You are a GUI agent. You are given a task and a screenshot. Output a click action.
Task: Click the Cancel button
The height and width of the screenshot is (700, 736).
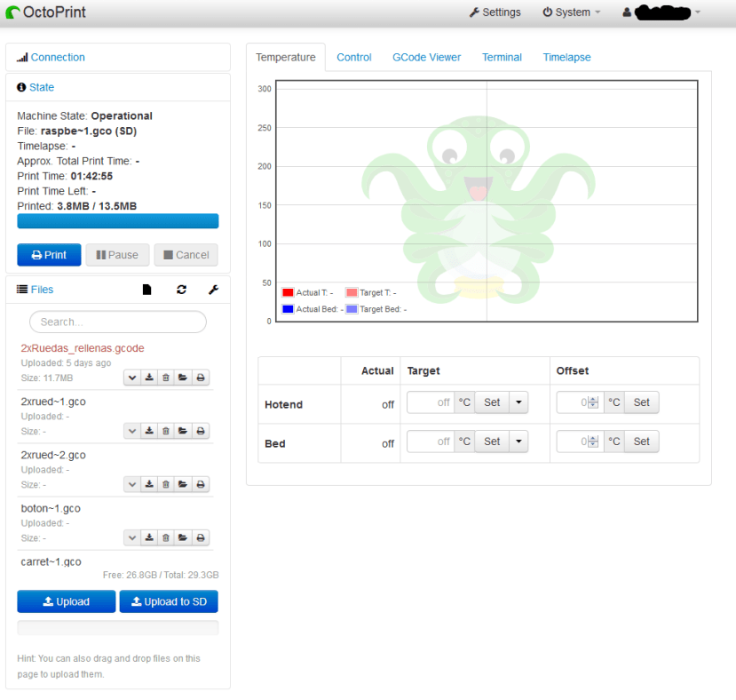[x=186, y=255]
